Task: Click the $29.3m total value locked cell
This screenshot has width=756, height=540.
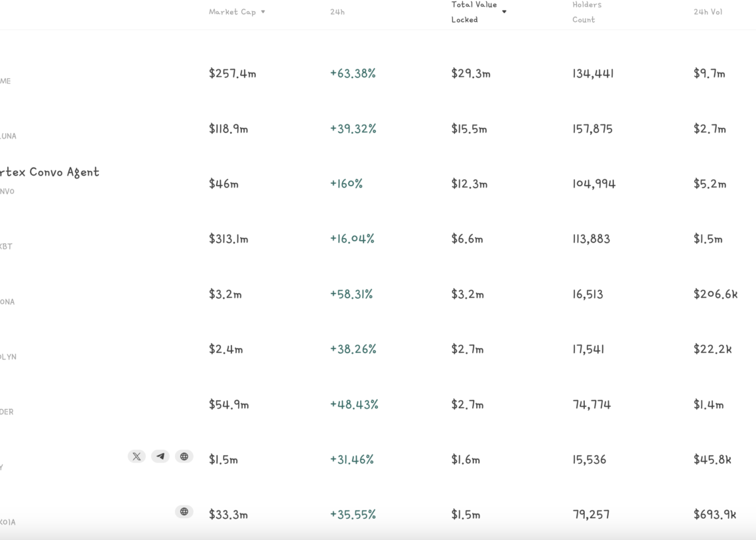Action: pyautogui.click(x=471, y=74)
